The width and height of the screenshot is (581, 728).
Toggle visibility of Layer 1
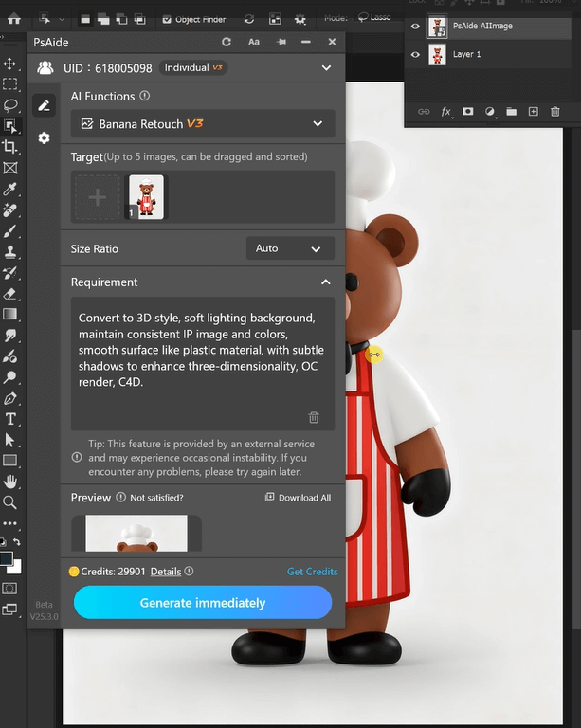pos(415,55)
